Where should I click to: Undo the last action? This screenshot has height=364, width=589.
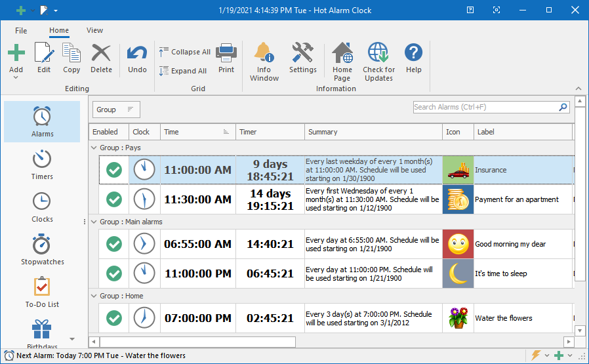(137, 53)
